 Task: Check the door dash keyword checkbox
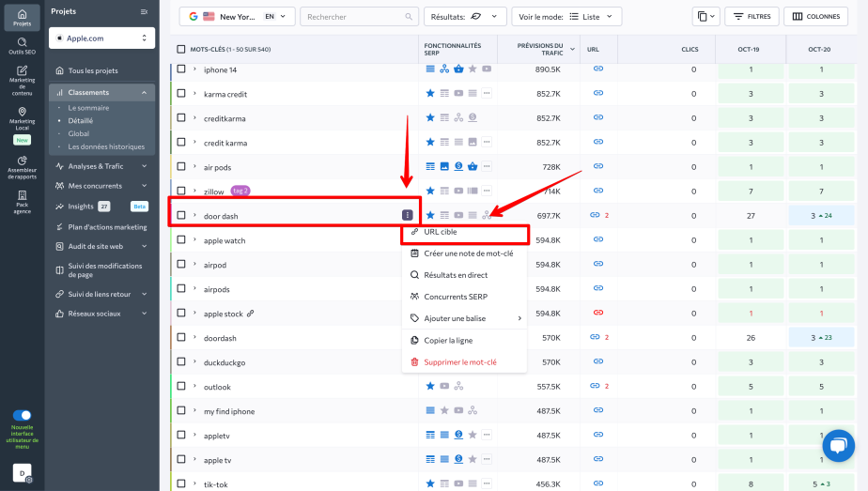181,216
